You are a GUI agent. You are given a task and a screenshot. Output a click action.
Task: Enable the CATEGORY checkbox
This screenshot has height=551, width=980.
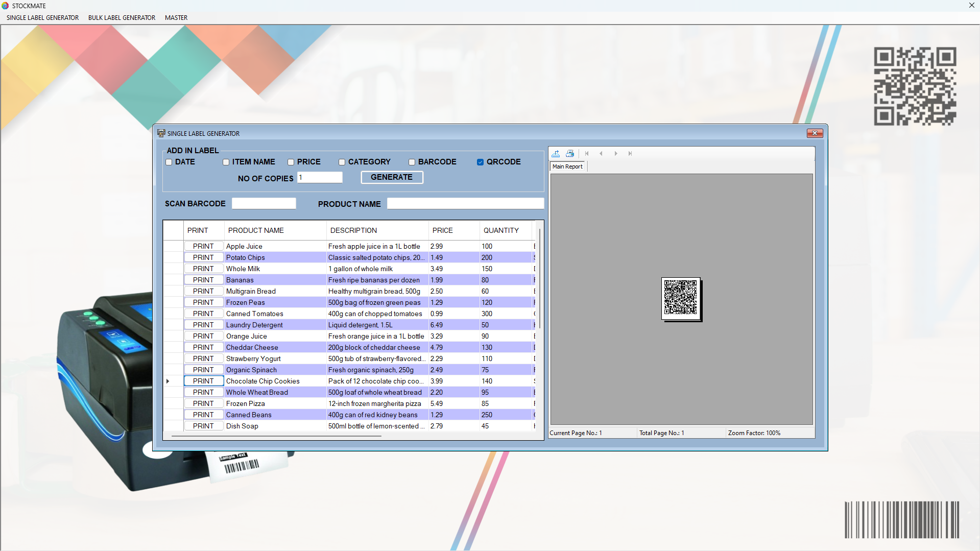tap(342, 162)
